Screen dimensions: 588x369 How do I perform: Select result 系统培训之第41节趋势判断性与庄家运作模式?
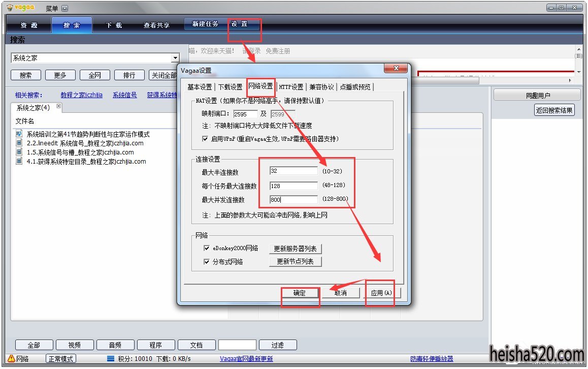[88, 134]
